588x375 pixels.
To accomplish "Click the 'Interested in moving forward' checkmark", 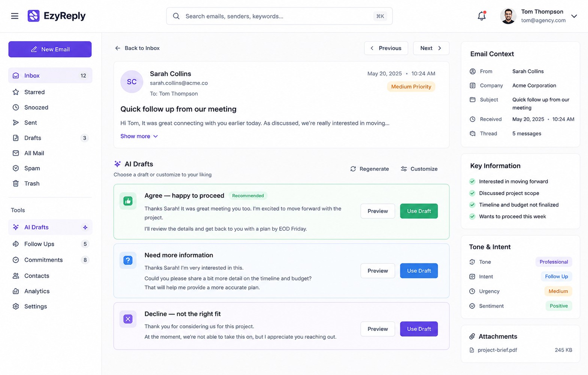I will coord(472,182).
